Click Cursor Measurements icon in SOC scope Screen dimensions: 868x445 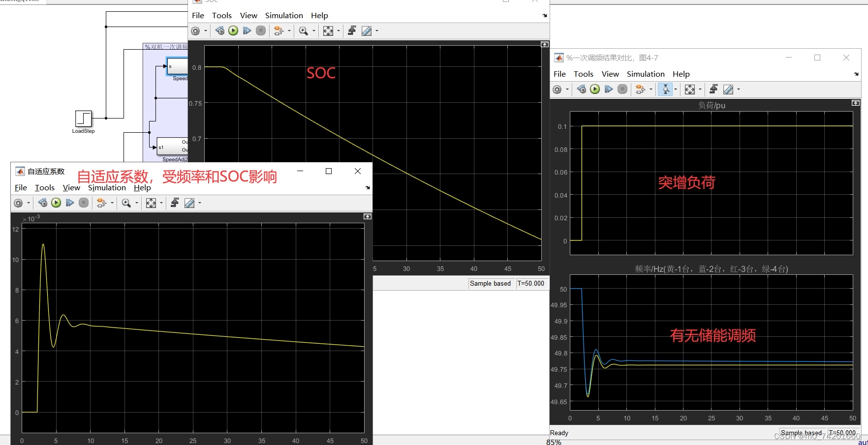pyautogui.click(x=366, y=31)
